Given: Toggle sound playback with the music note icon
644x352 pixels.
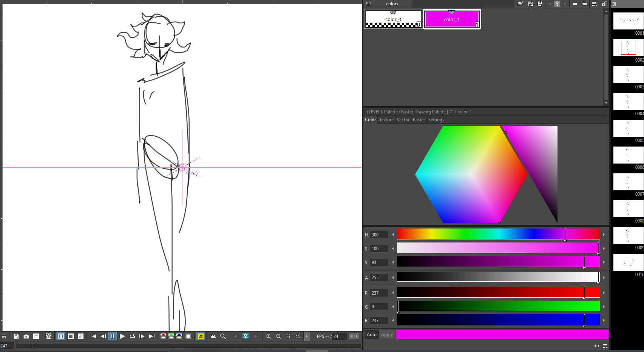Looking at the screenshot, I should coord(201,336).
